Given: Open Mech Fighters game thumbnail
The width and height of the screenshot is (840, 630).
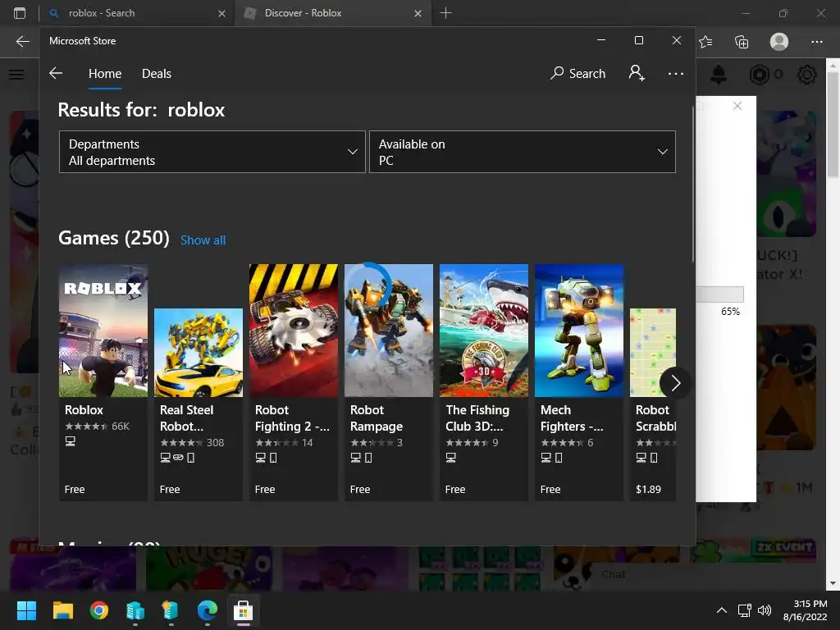Looking at the screenshot, I should 579,331.
